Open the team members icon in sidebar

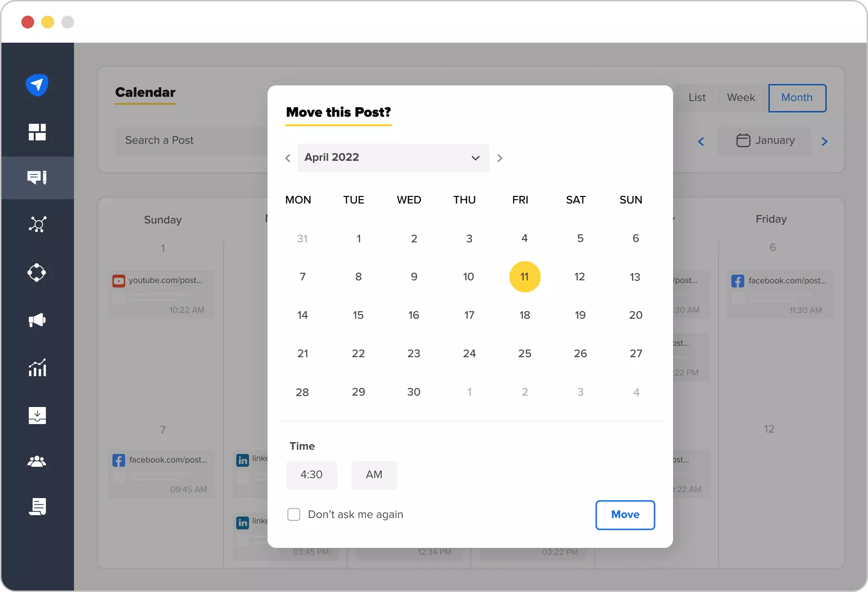click(37, 461)
